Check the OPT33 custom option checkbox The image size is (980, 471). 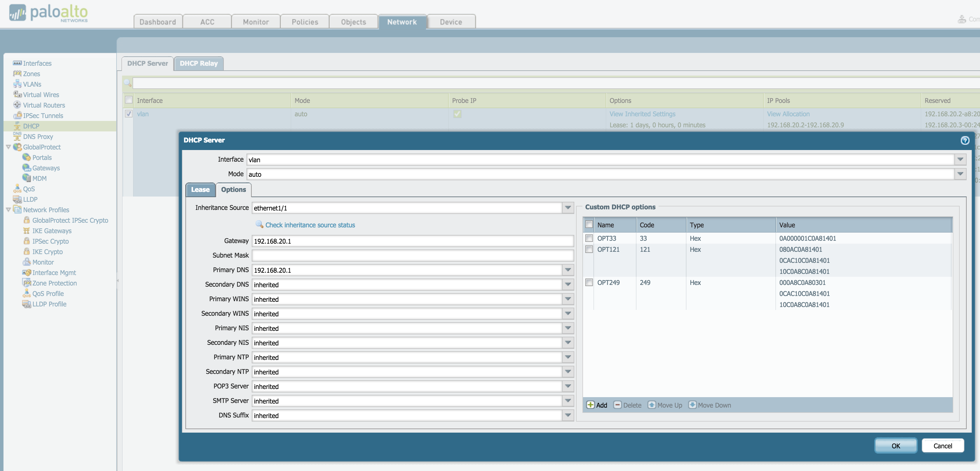click(x=589, y=238)
